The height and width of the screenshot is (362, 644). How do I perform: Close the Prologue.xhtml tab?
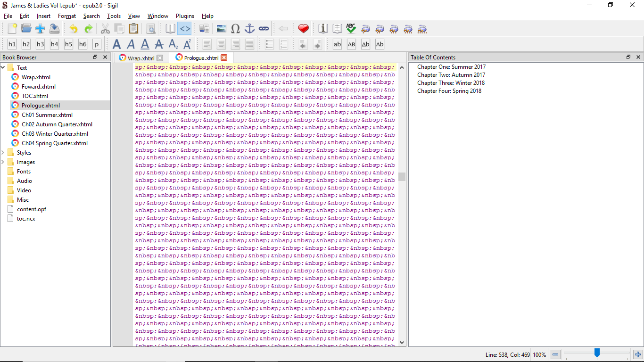pos(224,58)
